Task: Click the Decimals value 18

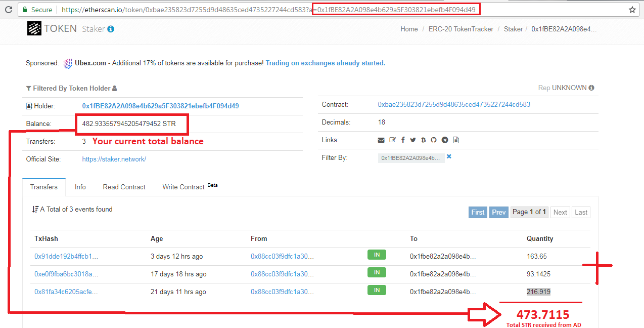Action: (x=382, y=122)
